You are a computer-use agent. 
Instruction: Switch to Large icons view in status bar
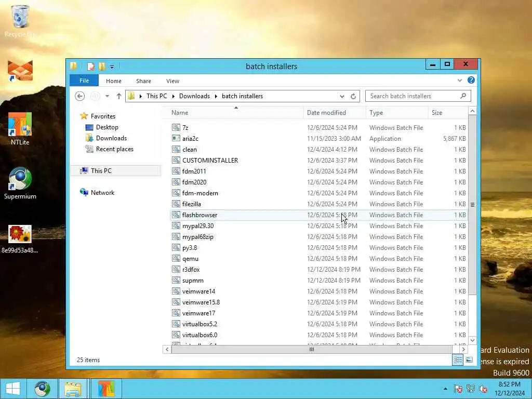(x=469, y=360)
